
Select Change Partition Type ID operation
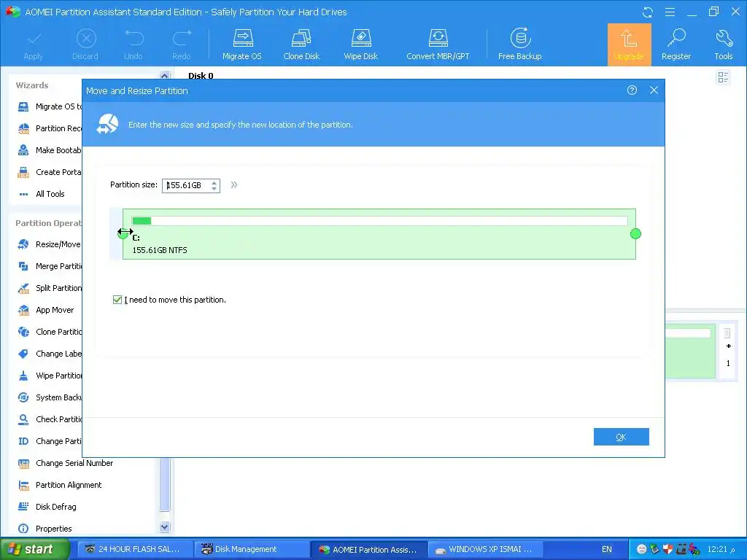pos(50,442)
